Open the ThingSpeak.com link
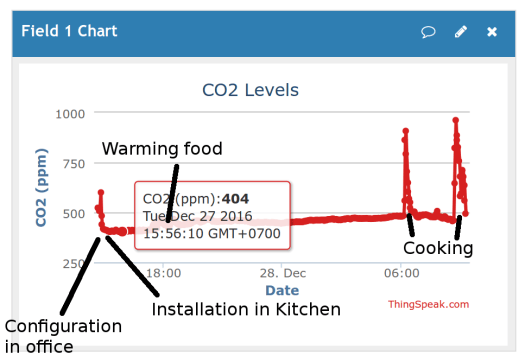 click(x=429, y=304)
